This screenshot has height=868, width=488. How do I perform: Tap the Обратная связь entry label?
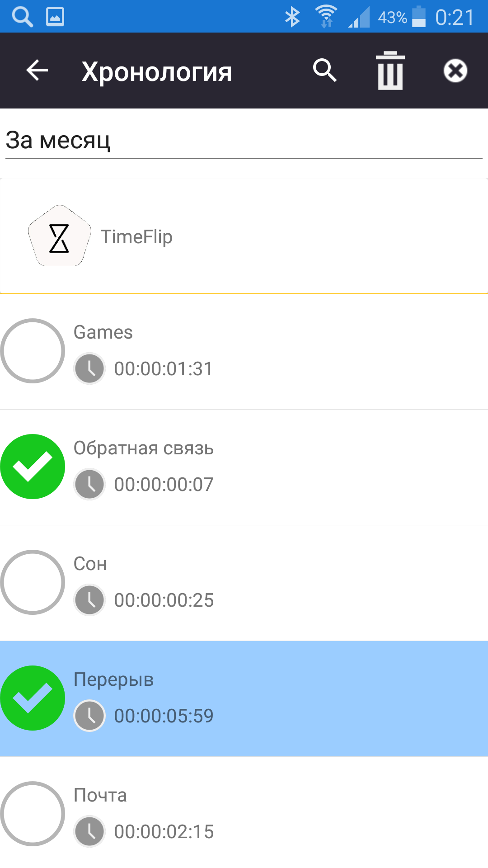[x=144, y=448]
